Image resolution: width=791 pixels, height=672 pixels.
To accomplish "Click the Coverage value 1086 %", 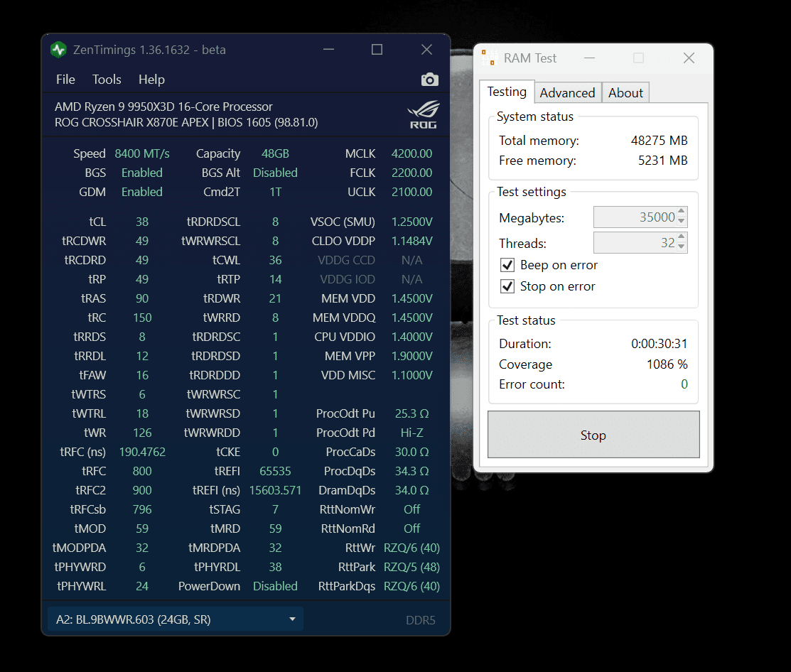I will coord(667,364).
